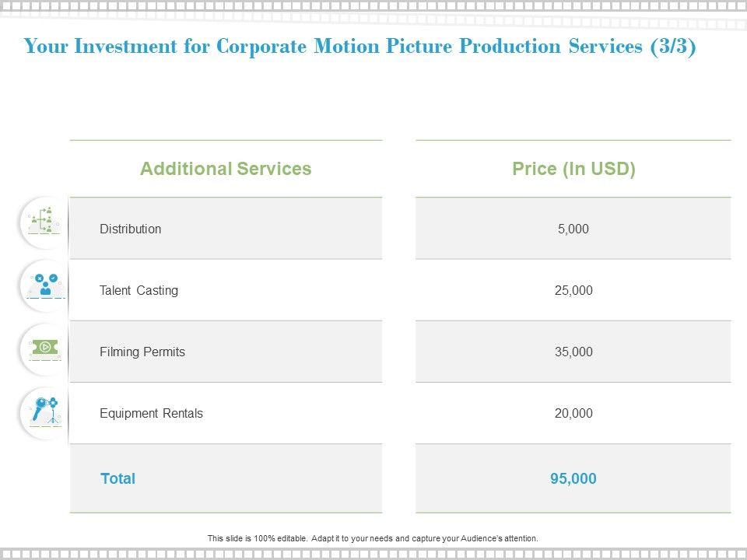This screenshot has height=560, width=747.
Task: Click the 35,000 price value
Action: [x=573, y=352]
